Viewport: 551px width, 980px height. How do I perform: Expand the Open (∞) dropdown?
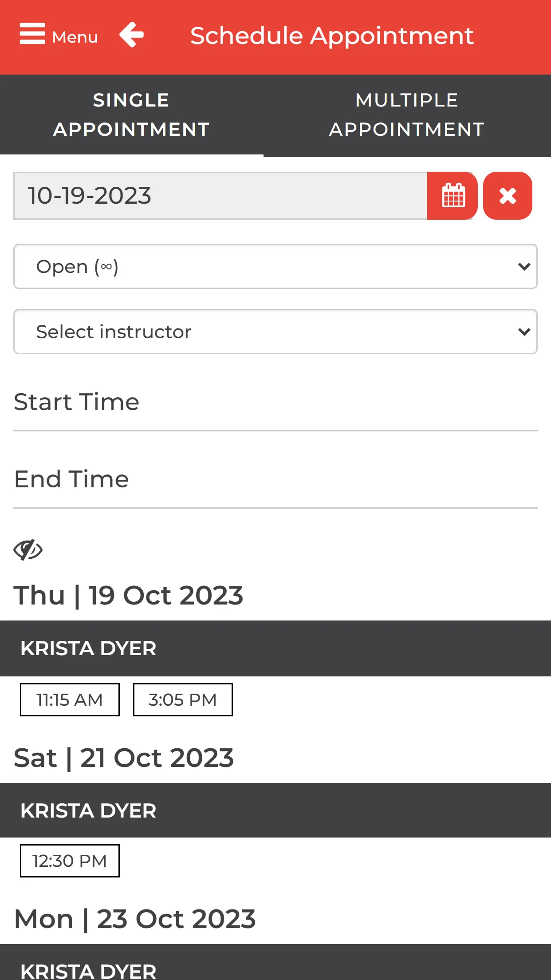click(x=275, y=266)
